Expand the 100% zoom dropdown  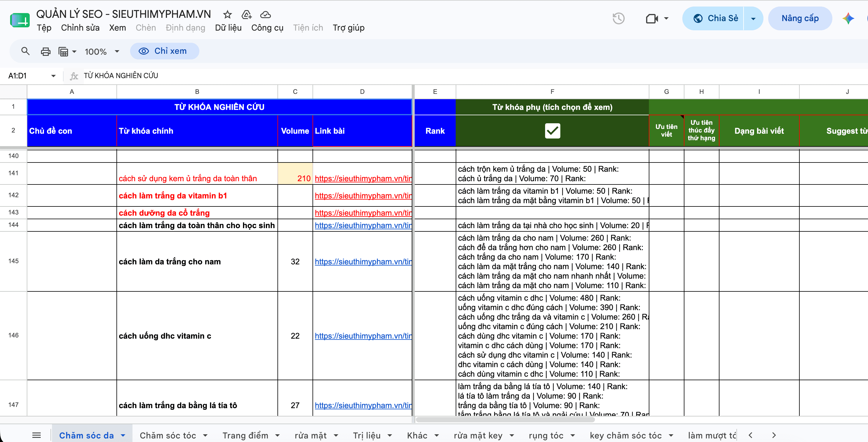pyautogui.click(x=117, y=52)
